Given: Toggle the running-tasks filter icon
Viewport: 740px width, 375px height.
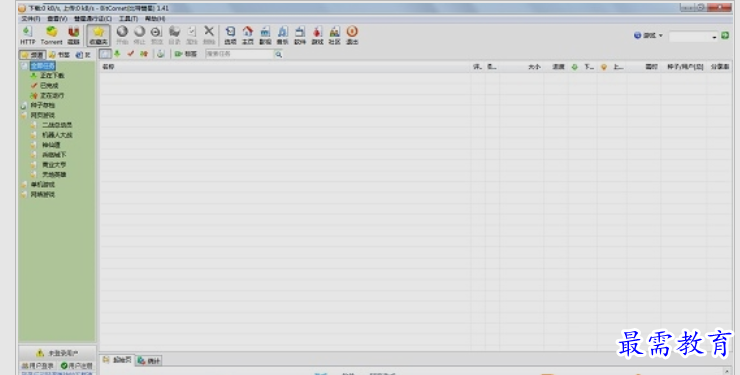Looking at the screenshot, I should pyautogui.click(x=144, y=54).
